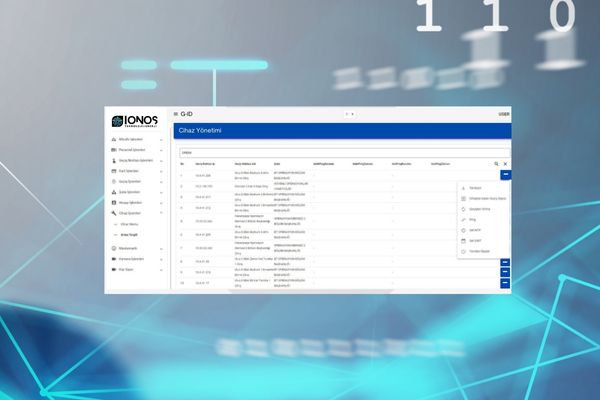Image resolution: width=600 pixels, height=400 pixels.
Task: Open Geçiş Noktası İşlemleri in the sidebar
Action: (135, 160)
